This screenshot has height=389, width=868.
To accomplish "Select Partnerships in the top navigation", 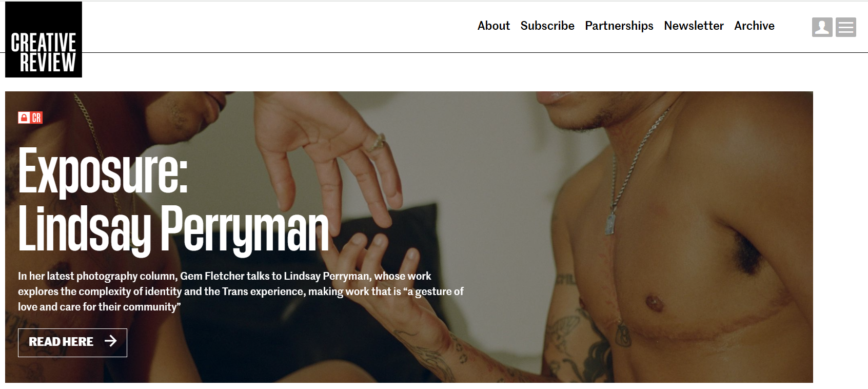I will click(x=619, y=26).
